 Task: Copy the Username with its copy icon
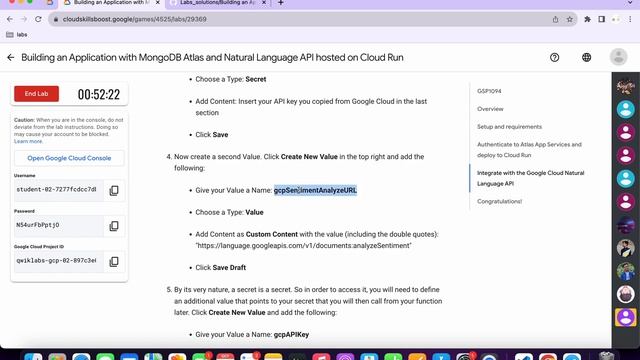(x=114, y=191)
